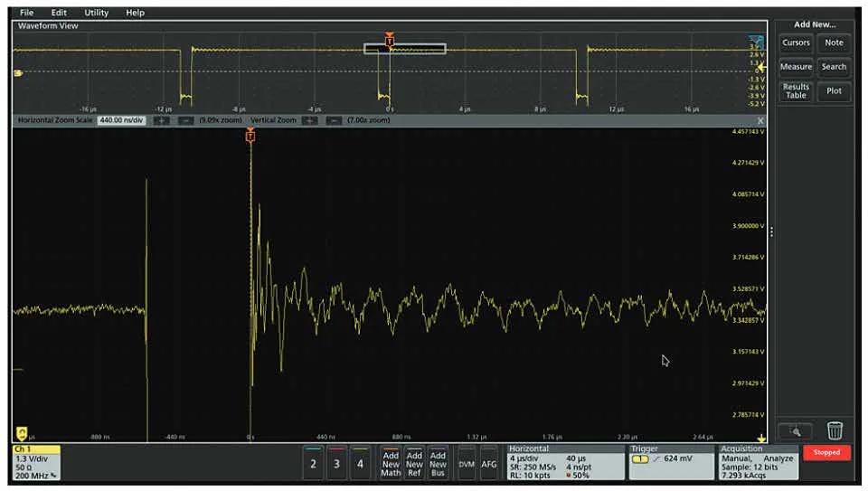Click the trash can delete icon

pyautogui.click(x=835, y=430)
